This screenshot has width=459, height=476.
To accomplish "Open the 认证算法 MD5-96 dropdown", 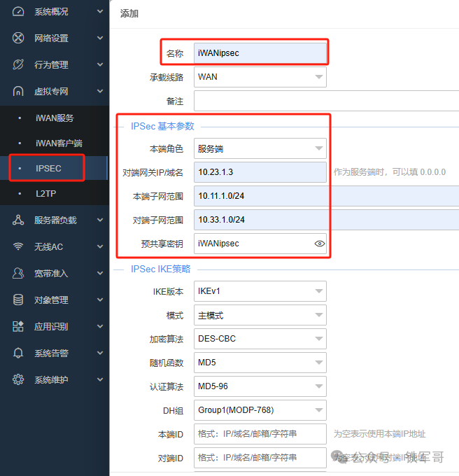I will click(x=260, y=386).
